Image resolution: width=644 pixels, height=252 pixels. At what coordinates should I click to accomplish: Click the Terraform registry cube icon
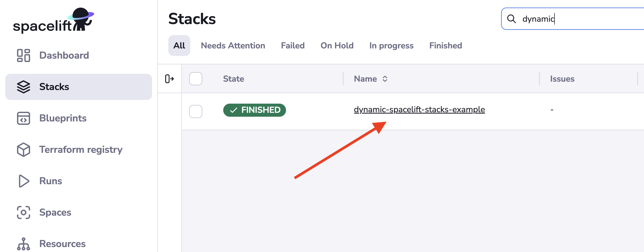[24, 150]
